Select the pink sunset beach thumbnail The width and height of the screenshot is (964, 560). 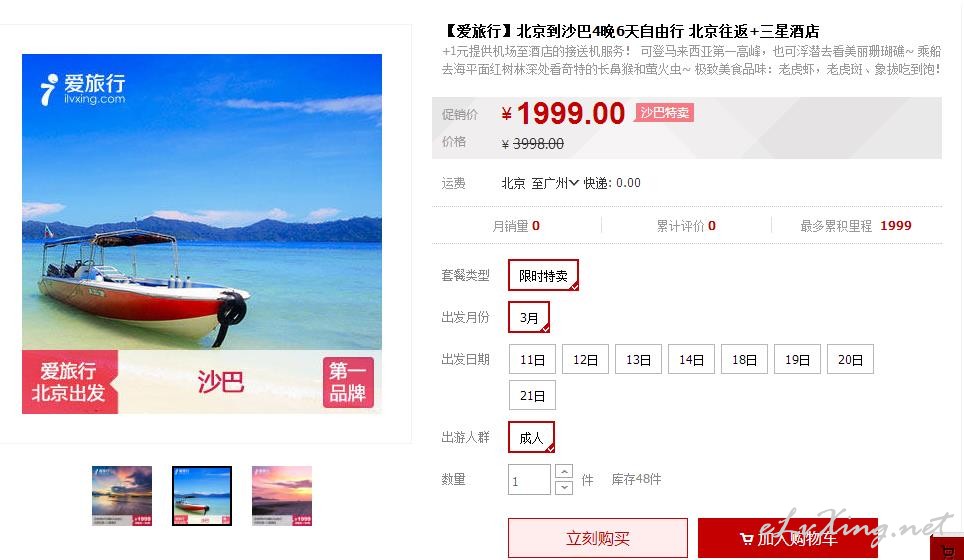click(x=282, y=495)
